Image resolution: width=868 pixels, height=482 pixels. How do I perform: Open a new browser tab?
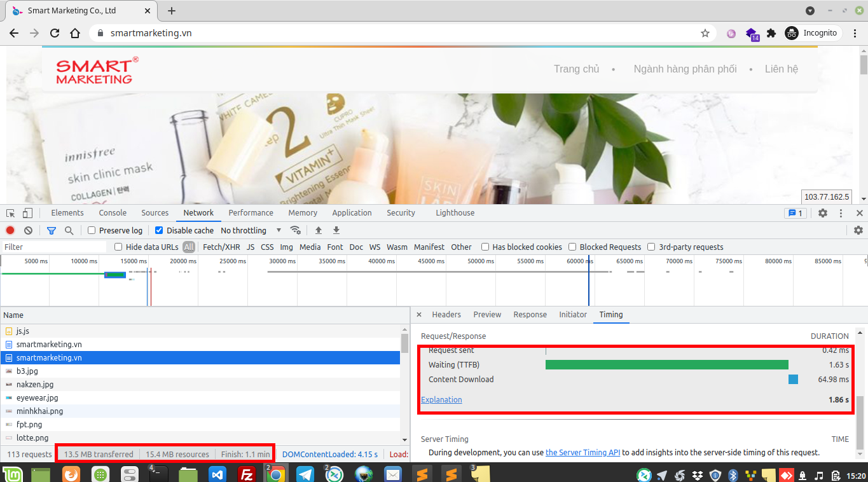coord(172,11)
